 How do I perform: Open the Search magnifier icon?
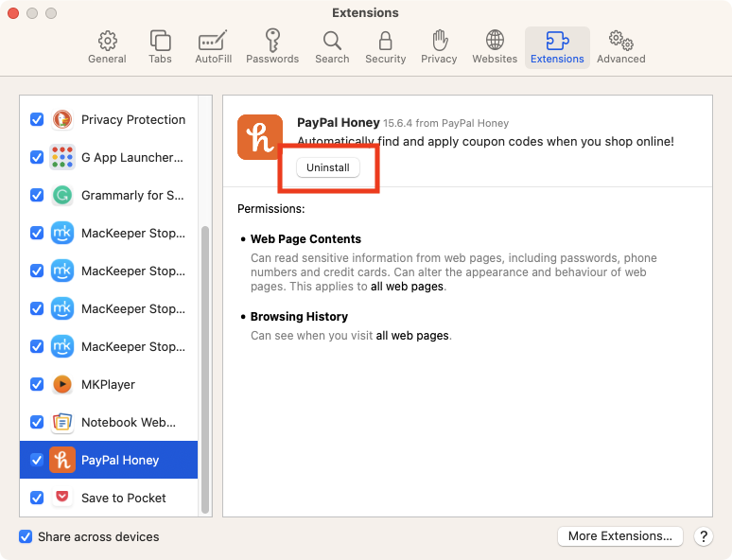tap(332, 41)
